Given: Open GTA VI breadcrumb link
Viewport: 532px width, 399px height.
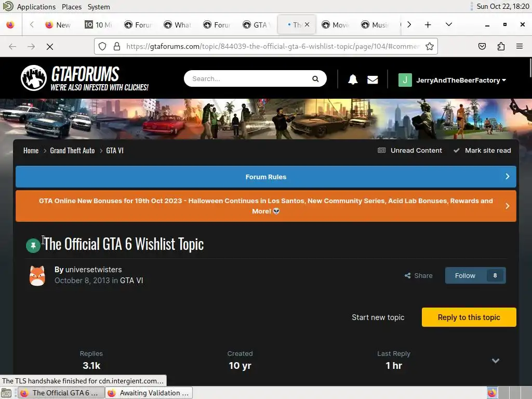Looking at the screenshot, I should pos(115,150).
